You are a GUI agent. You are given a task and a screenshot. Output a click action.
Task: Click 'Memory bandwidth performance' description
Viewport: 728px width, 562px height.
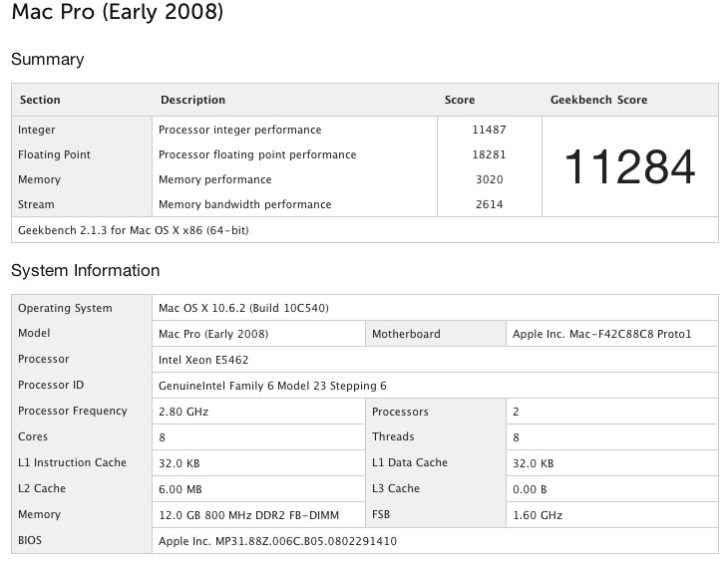(x=244, y=204)
